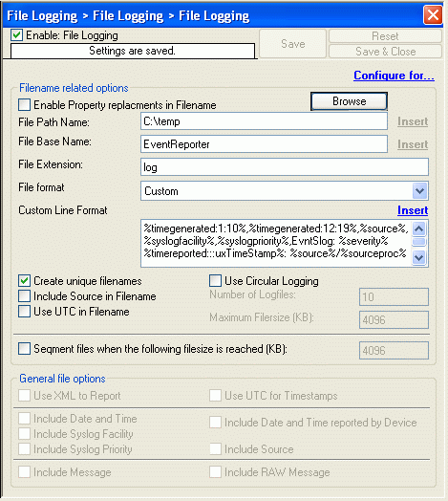Focus the File Base Name input field
This screenshot has width=448, height=501.
click(x=264, y=144)
